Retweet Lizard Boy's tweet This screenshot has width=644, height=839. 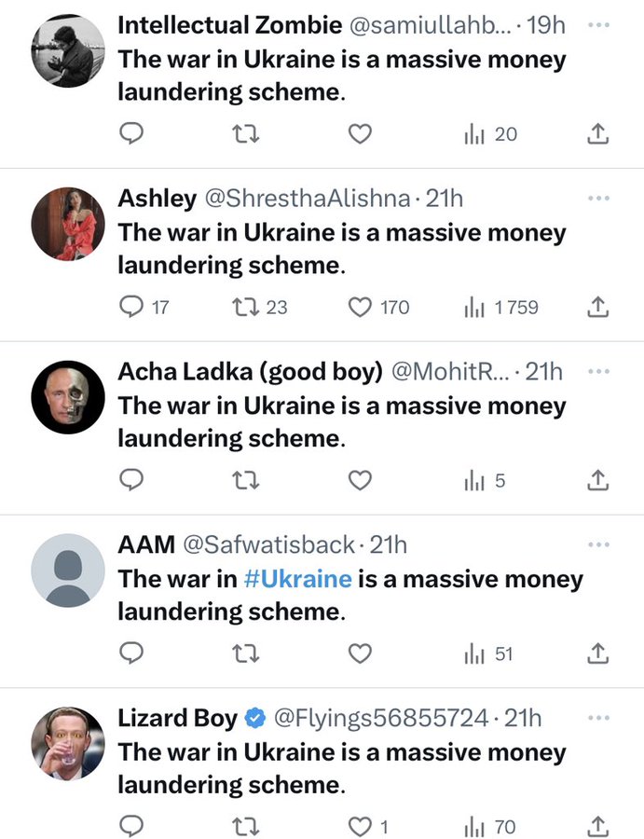246,826
